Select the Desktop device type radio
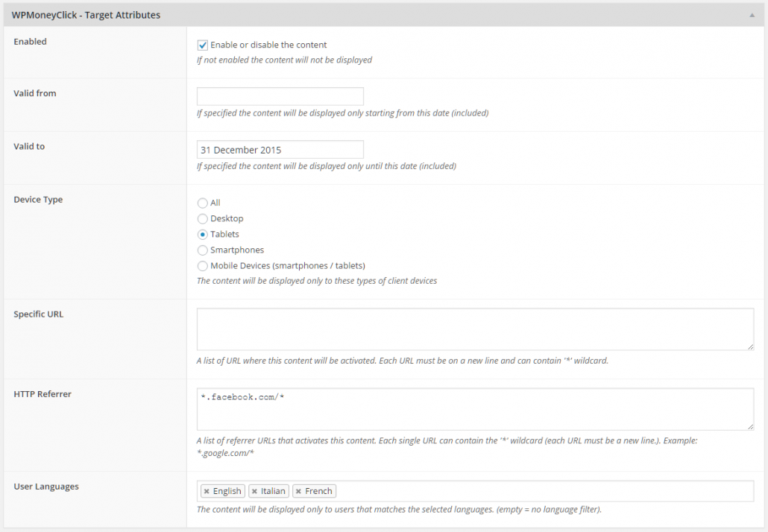 [x=202, y=218]
